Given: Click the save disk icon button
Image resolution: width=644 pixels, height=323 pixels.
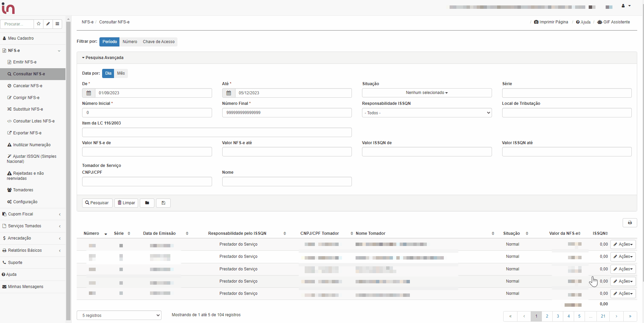Looking at the screenshot, I should (x=163, y=203).
